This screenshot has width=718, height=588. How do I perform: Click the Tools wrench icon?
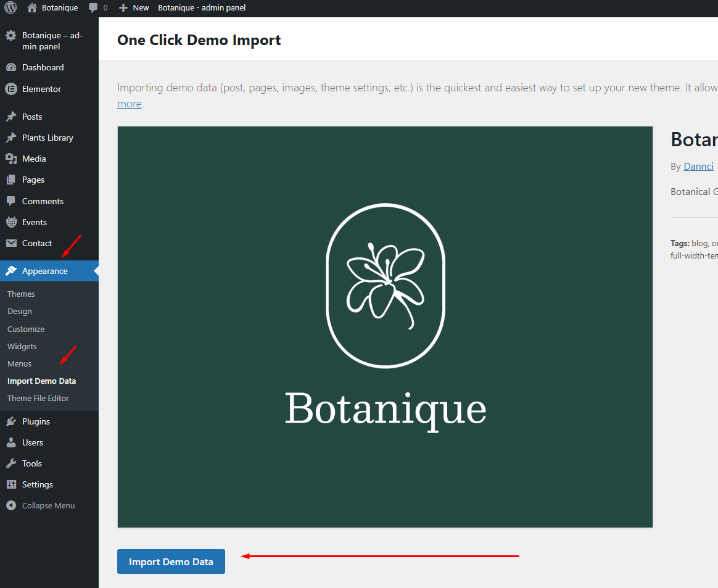point(11,464)
